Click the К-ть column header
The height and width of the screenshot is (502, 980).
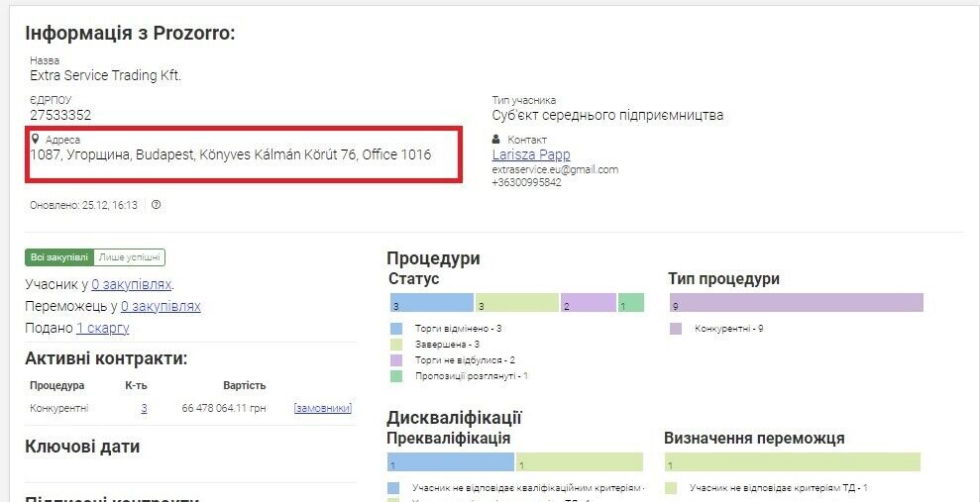137,386
